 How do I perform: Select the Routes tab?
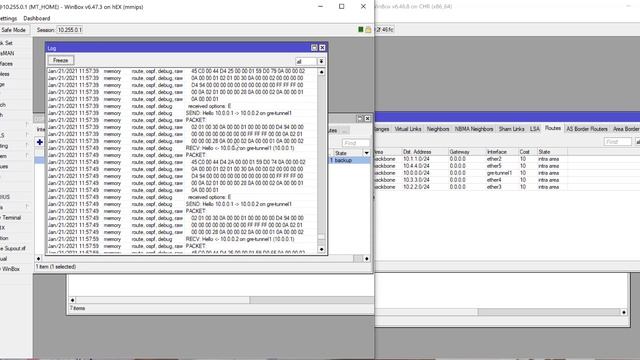pos(553,128)
